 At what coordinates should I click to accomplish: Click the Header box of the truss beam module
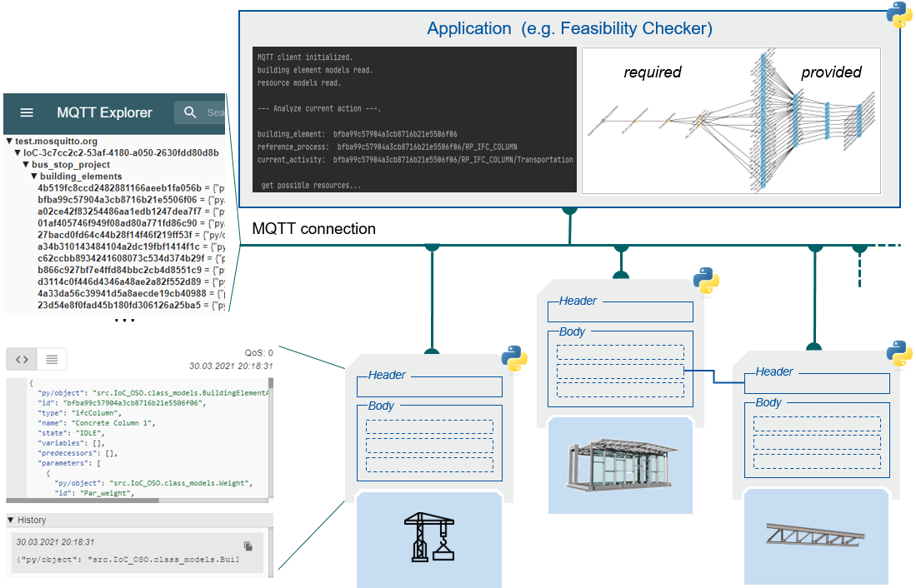click(818, 383)
